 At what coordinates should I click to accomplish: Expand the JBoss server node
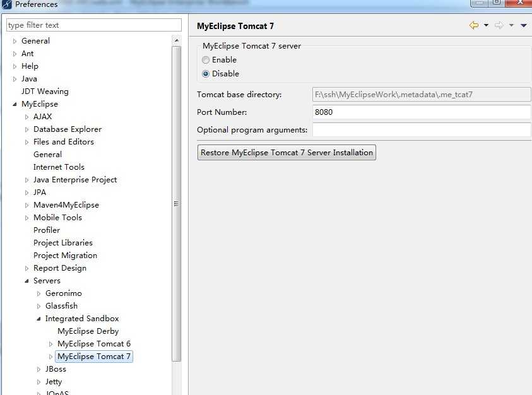[38, 369]
